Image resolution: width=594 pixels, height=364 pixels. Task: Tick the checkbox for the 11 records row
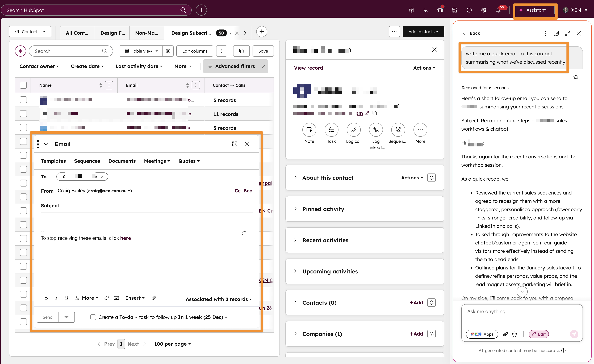tap(23, 114)
